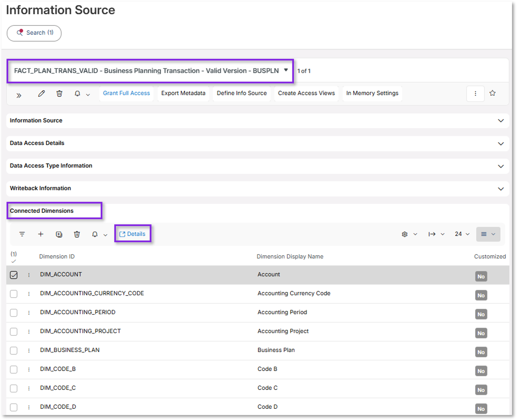517x420 pixels.
Task: Select the Connected Dimensions section title
Action: pos(42,211)
